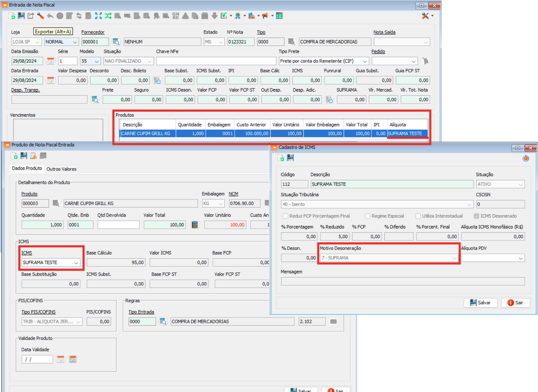Screen dimensions: 538x392
Task: Toggle Reduz FCP Porcentagem Final checkbox
Action: [286, 216]
